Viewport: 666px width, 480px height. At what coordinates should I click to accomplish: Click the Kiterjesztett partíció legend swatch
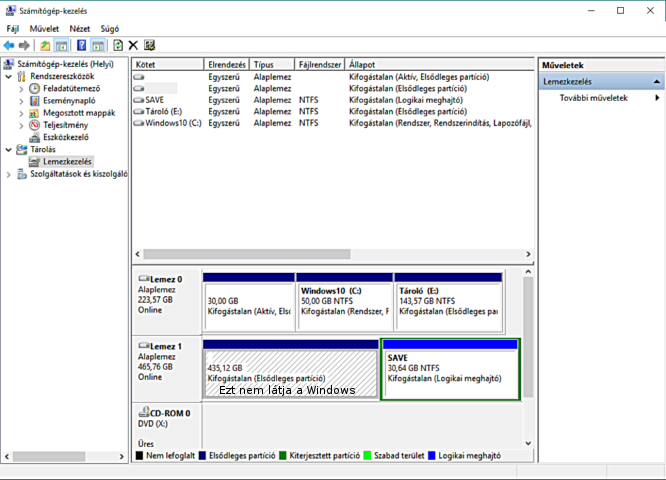coord(283,456)
